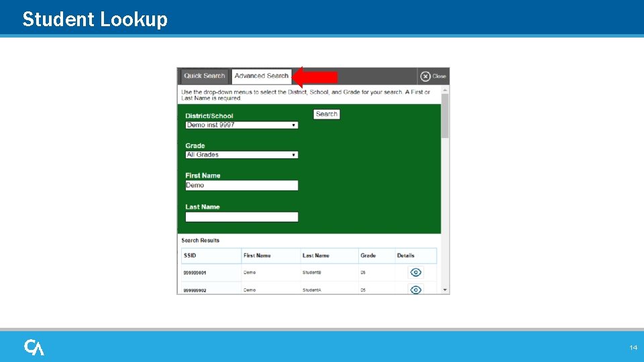Viewport: 644px width, 362px height.
Task: Close the Student Lookup dialog
Action: click(433, 76)
